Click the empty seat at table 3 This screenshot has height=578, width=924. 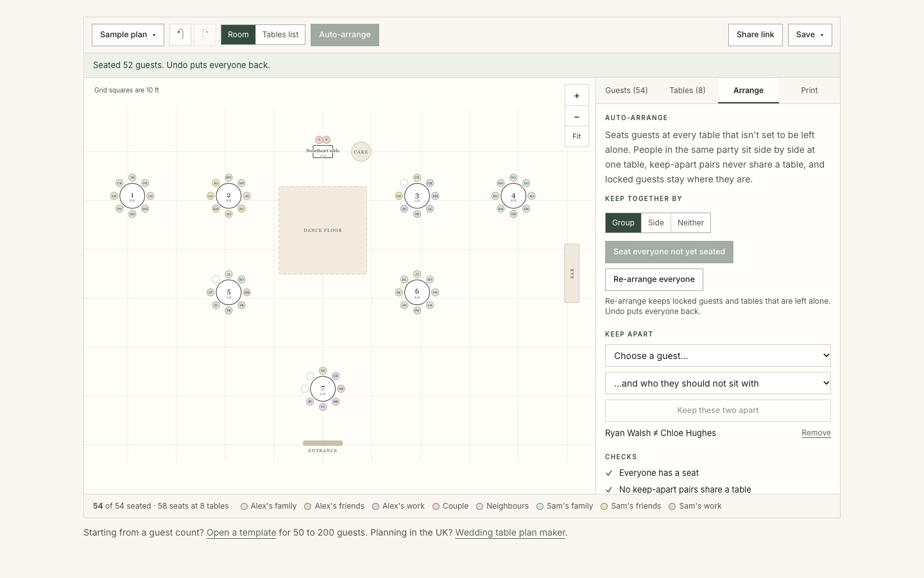tap(404, 183)
